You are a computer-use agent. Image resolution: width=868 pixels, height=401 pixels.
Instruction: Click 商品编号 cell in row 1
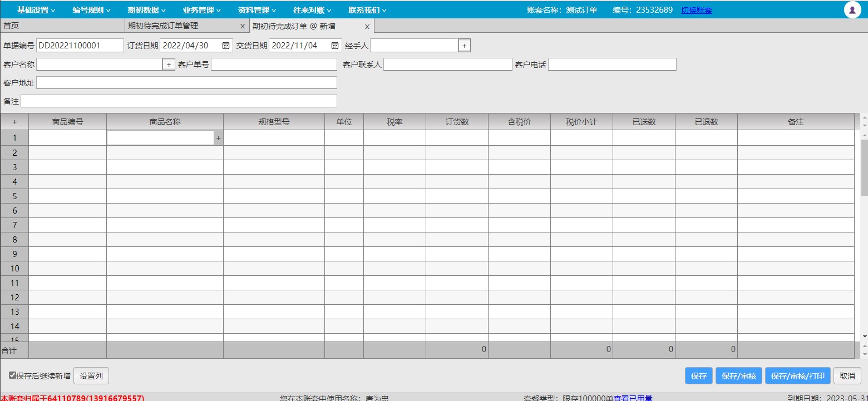click(67, 138)
